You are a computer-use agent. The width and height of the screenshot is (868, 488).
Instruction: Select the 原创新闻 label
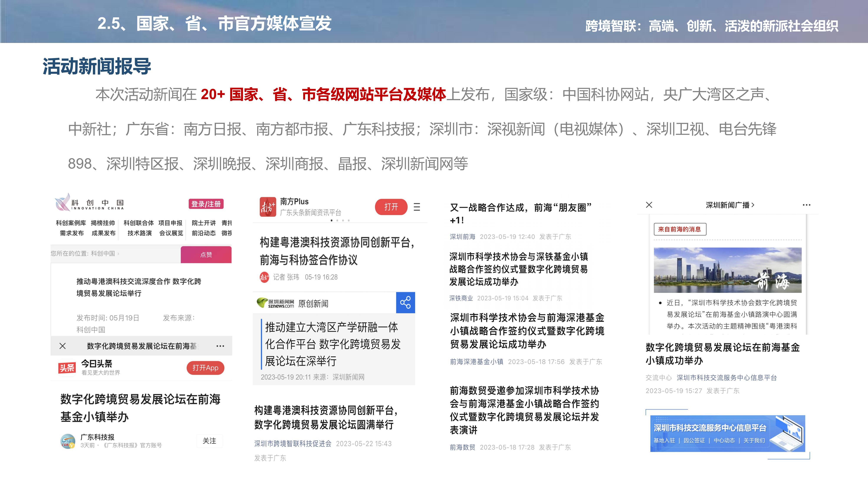(313, 303)
